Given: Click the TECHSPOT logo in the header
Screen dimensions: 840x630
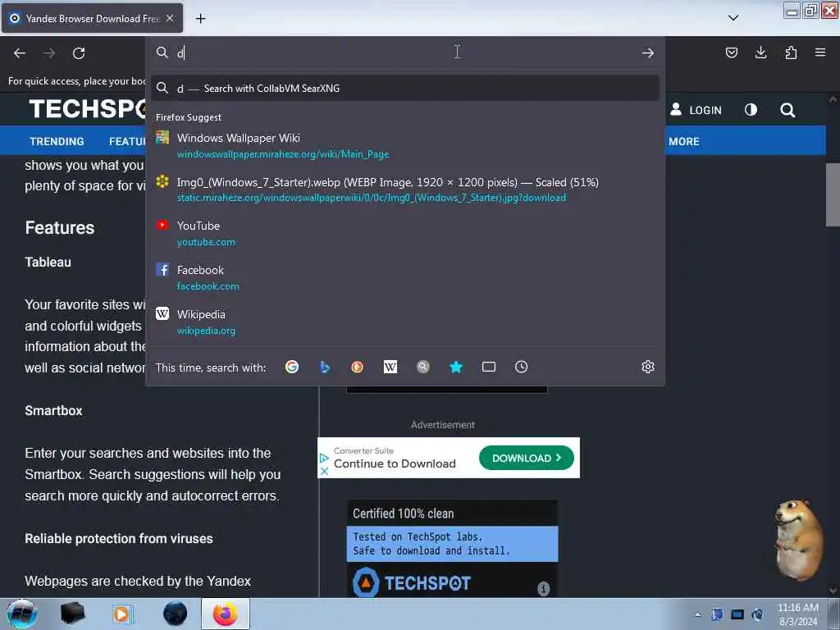Looking at the screenshot, I should click(89, 109).
